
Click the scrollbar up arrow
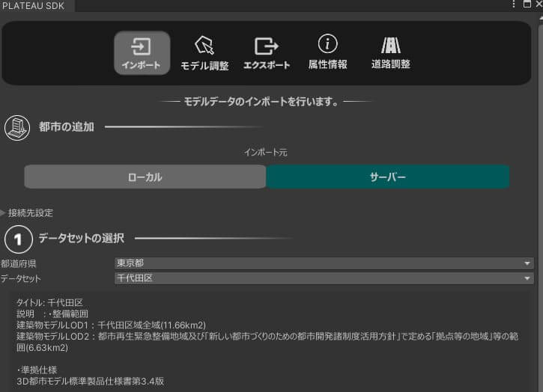[540, 18]
